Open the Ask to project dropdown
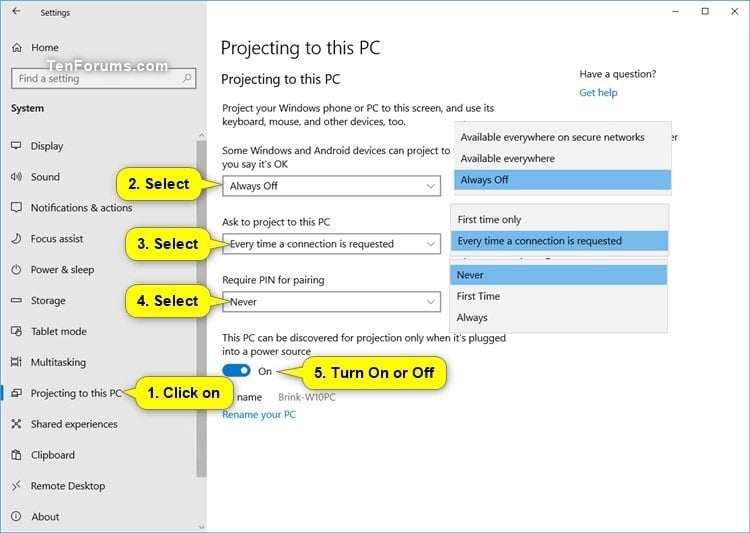Viewport: 750px width, 533px height. (x=331, y=244)
